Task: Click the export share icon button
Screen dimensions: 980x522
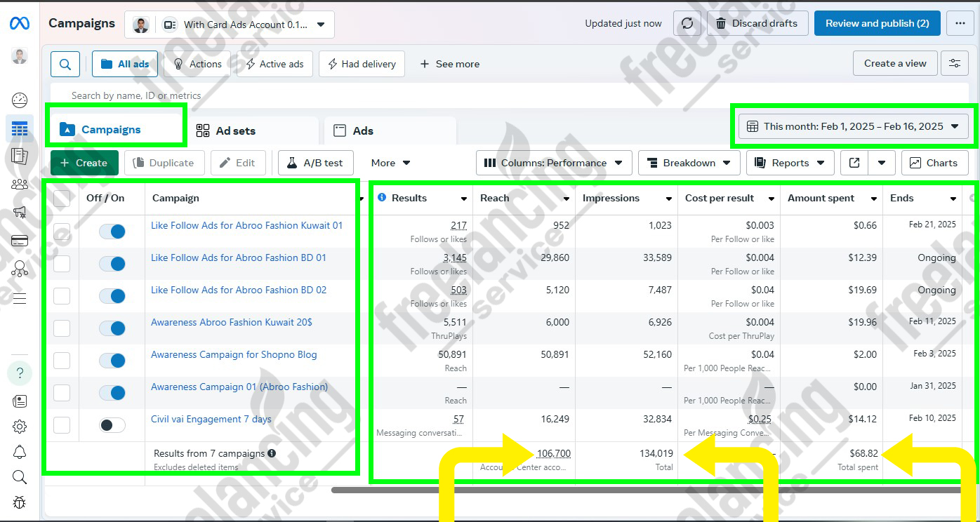Action: pyautogui.click(x=854, y=163)
